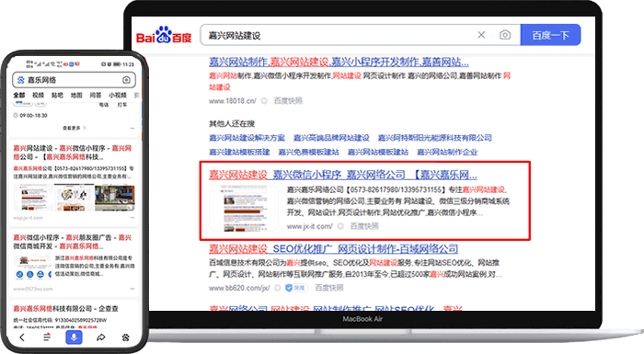Open the 百域网络公司 SEO优化推广 result

click(x=333, y=249)
